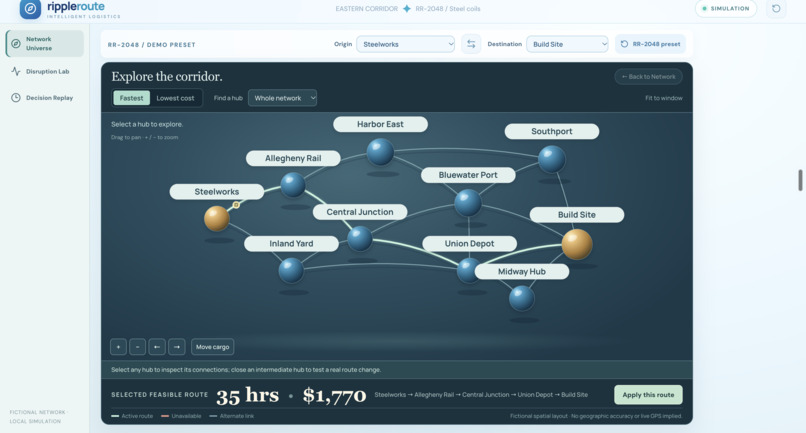
Task: Open the Destination Build Site dropdown
Action: click(567, 44)
